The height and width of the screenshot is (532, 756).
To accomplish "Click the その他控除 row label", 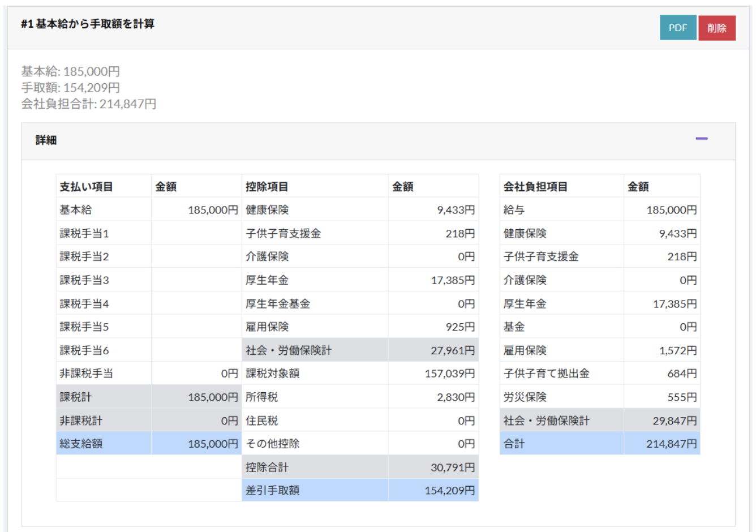I will pos(272,444).
